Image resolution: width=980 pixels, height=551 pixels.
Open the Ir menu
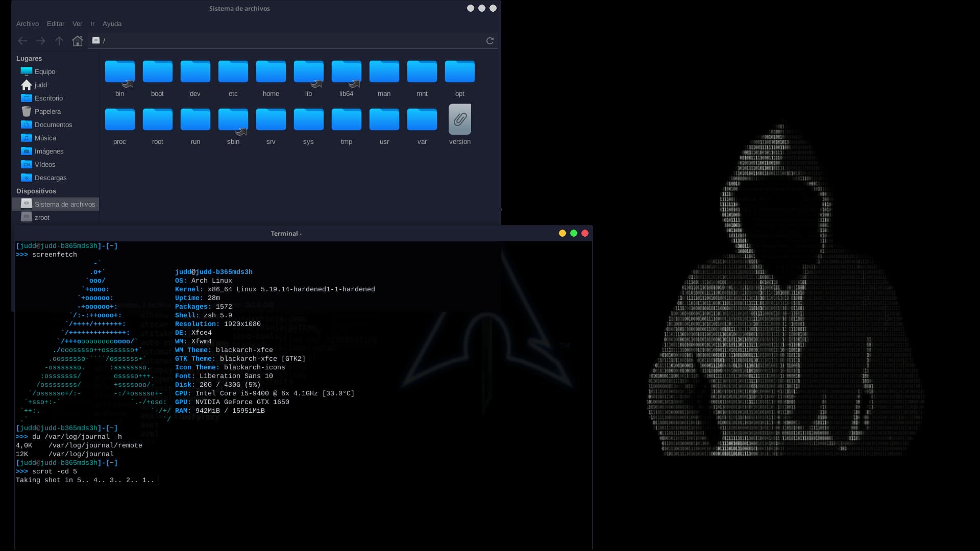pos(92,24)
